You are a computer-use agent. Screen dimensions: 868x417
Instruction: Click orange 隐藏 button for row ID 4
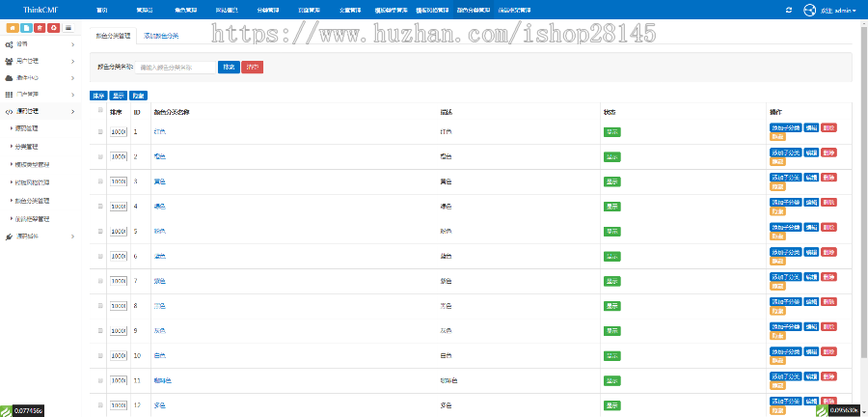(777, 211)
